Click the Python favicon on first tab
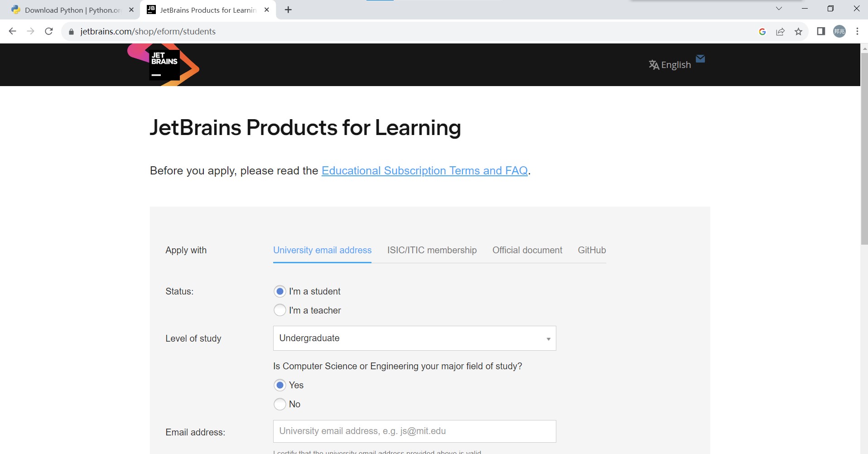The image size is (868, 454). point(16,10)
